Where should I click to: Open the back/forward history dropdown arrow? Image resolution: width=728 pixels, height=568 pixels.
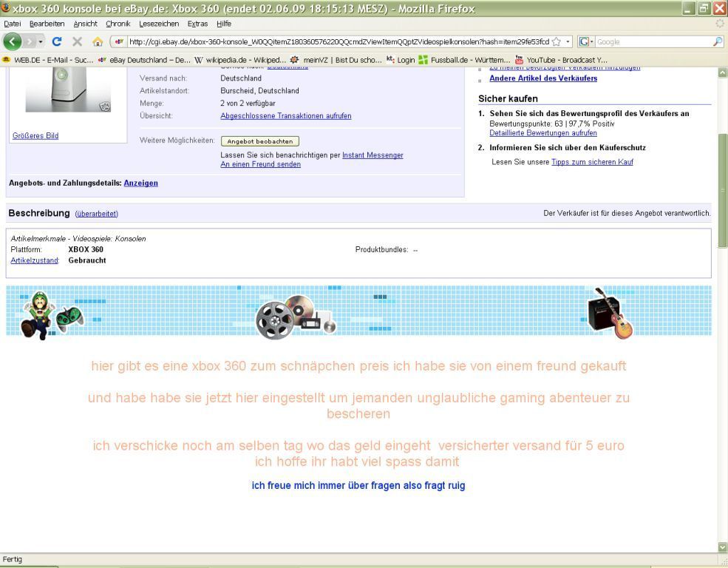(x=41, y=41)
